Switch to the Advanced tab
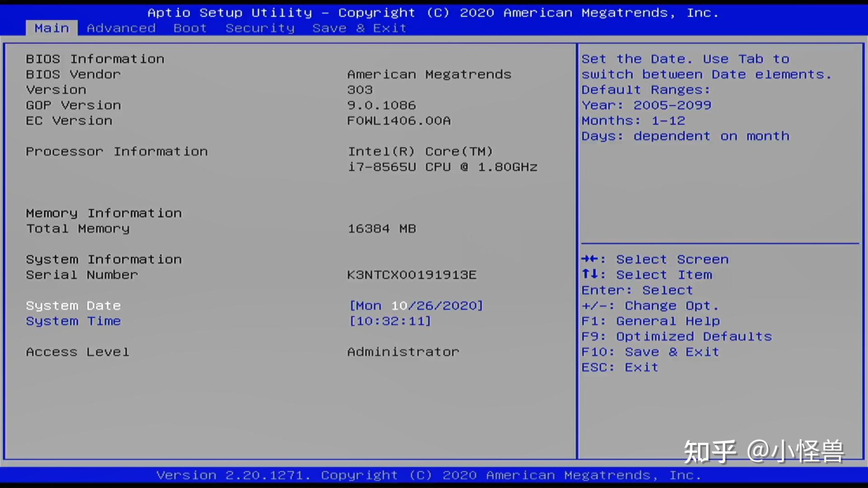Screen dimensions: 868x488 (x=121, y=28)
